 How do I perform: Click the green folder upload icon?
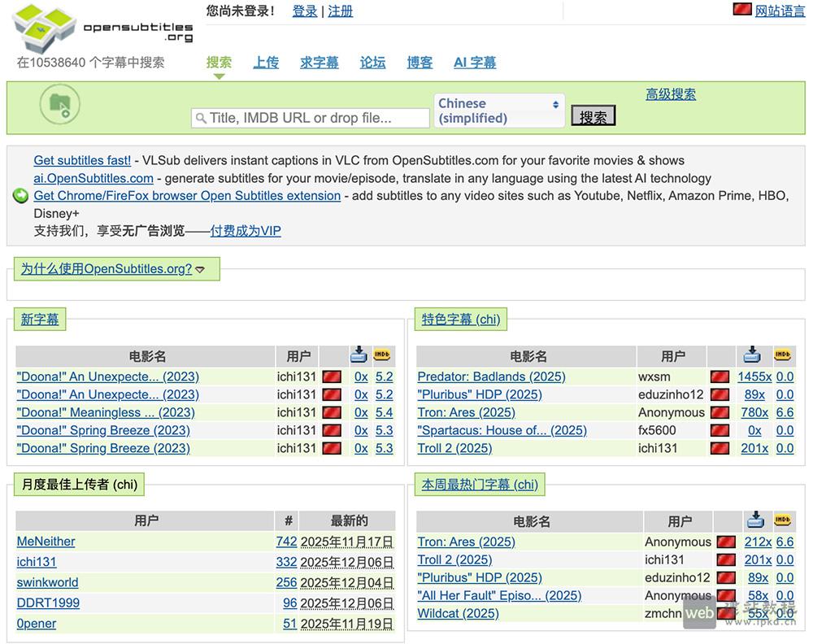[x=60, y=104]
